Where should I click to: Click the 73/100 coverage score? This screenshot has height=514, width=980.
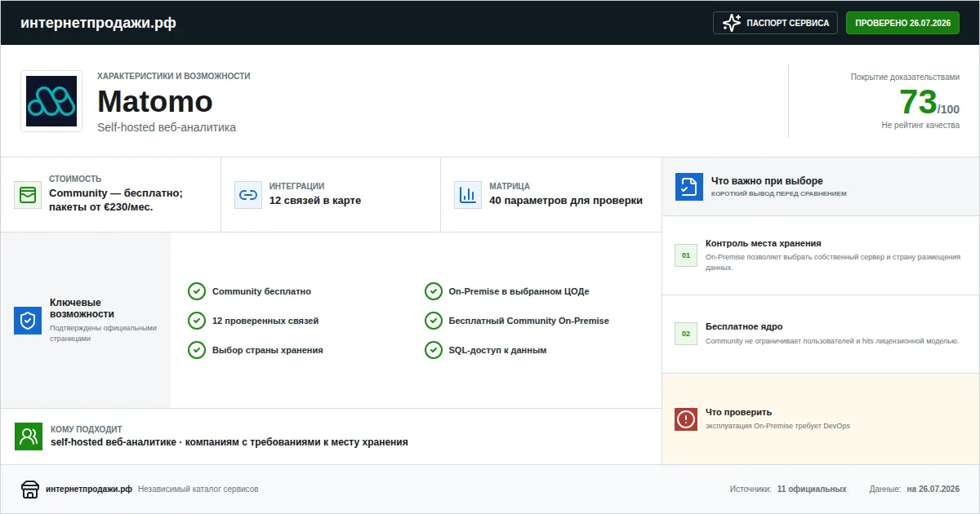coord(929,103)
